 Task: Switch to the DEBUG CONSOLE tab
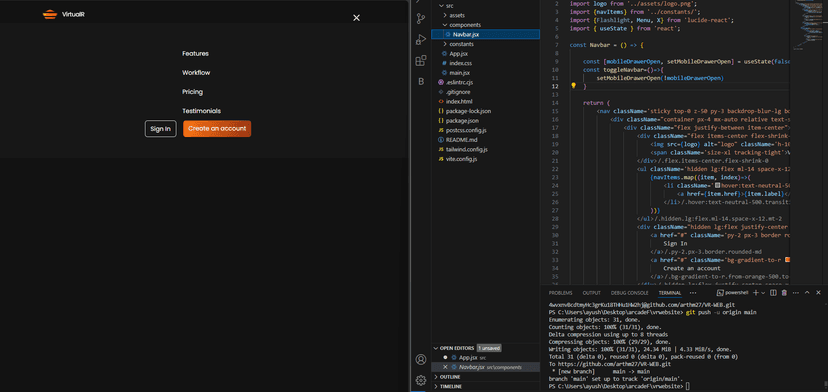[629, 293]
